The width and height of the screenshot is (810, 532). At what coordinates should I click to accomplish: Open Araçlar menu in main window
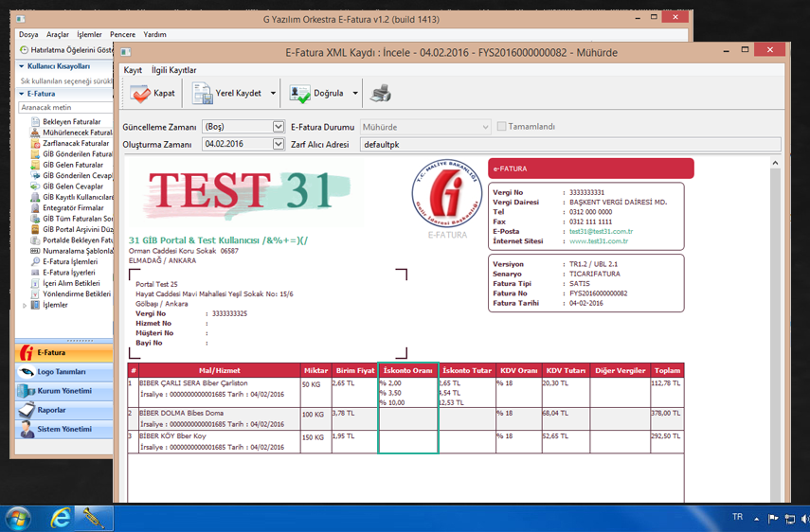58,35
